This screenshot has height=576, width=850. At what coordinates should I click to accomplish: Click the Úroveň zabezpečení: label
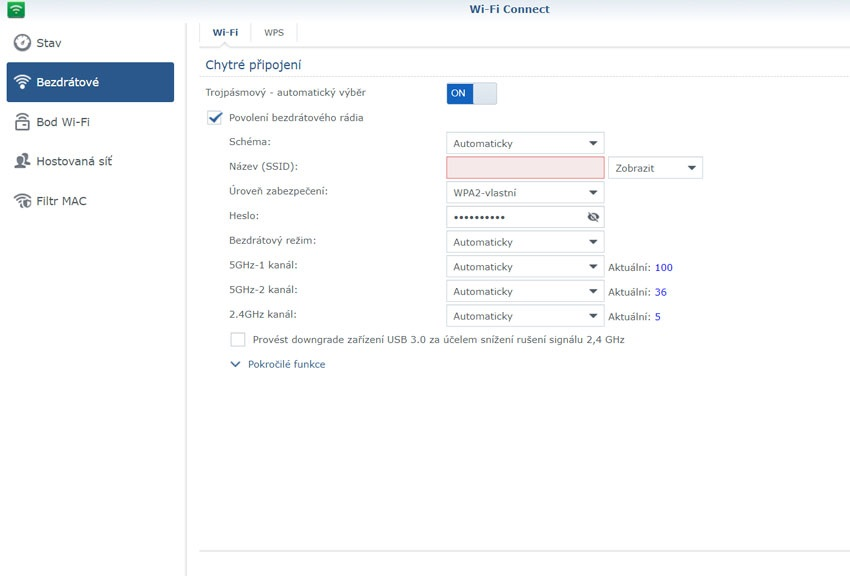[x=278, y=191]
